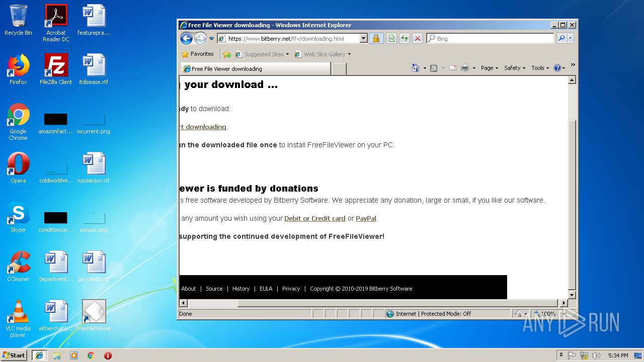Open the About footer link
Image resolution: width=644 pixels, height=362 pixels.
pos(189,289)
